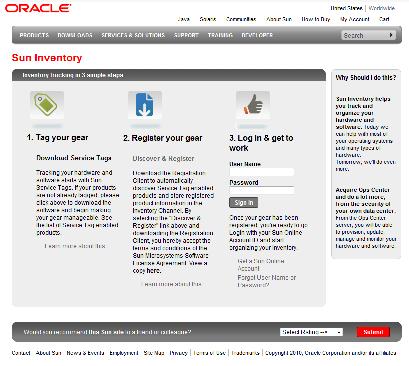The height and width of the screenshot is (366, 409).
Task: Click the '2. Register your gear' heading
Action: [x=163, y=138]
